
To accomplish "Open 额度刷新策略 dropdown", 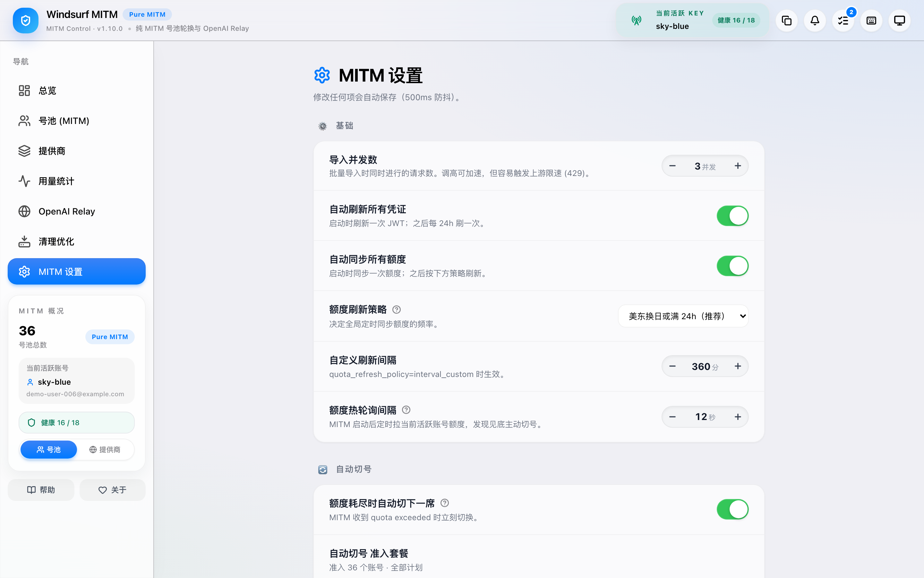I will tap(683, 316).
